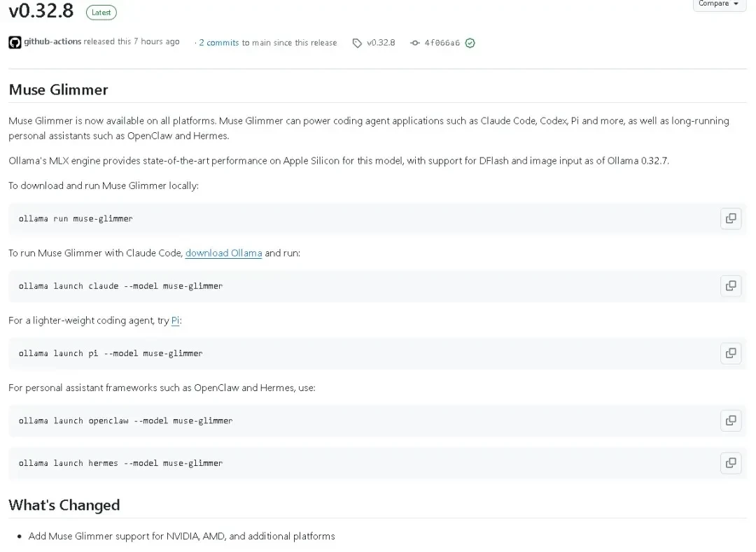
Task: Copy the 'ollama launch openclaw' command
Action: pyautogui.click(x=730, y=421)
